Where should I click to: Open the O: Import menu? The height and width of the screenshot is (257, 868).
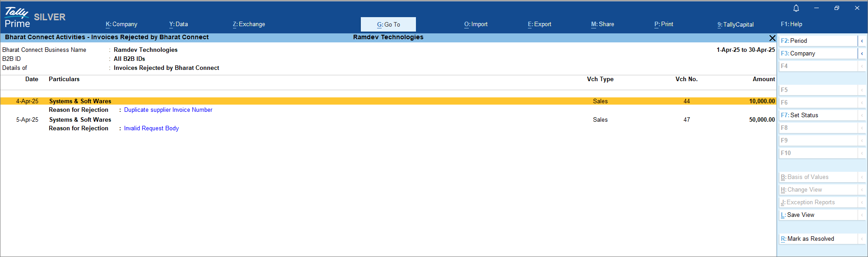[x=476, y=24]
